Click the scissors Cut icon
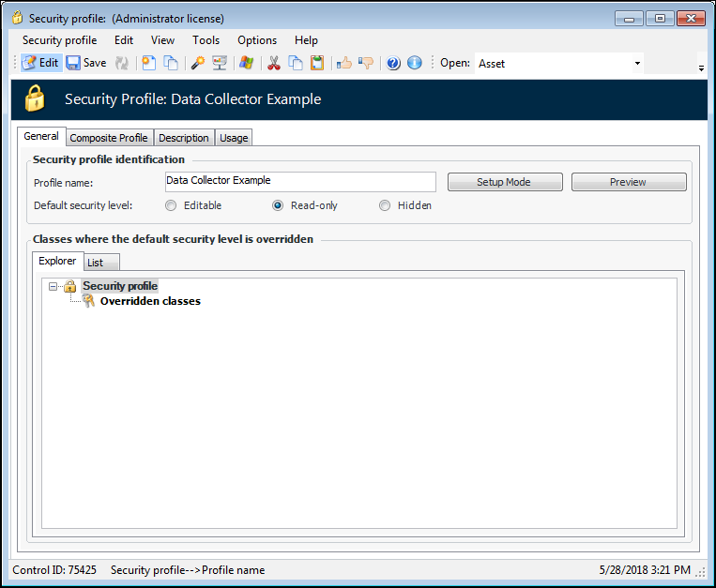 click(x=274, y=63)
